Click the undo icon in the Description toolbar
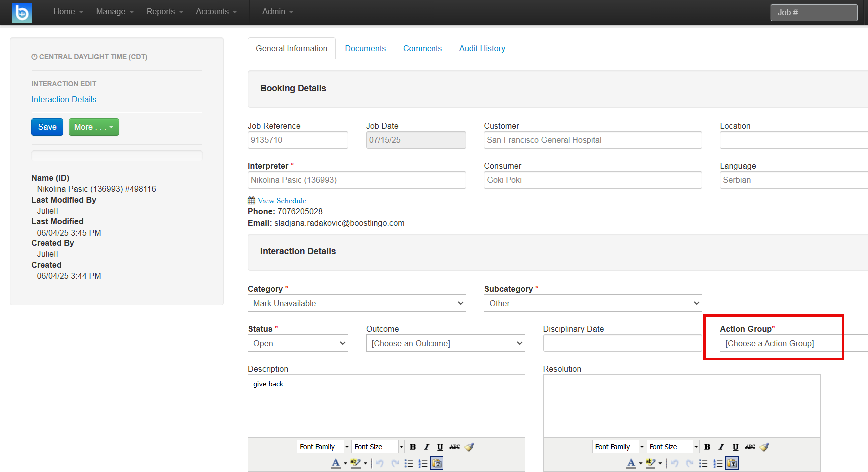 point(380,463)
